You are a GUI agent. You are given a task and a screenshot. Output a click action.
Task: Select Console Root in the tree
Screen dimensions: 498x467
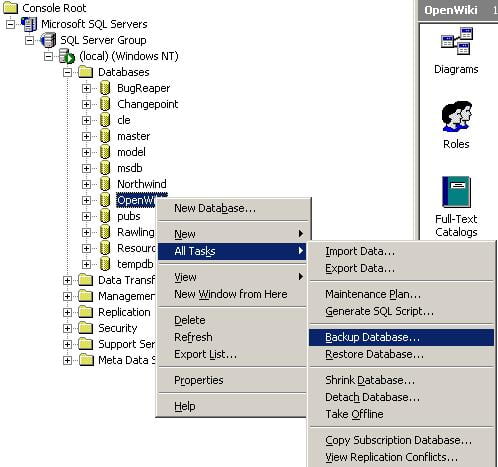54,8
